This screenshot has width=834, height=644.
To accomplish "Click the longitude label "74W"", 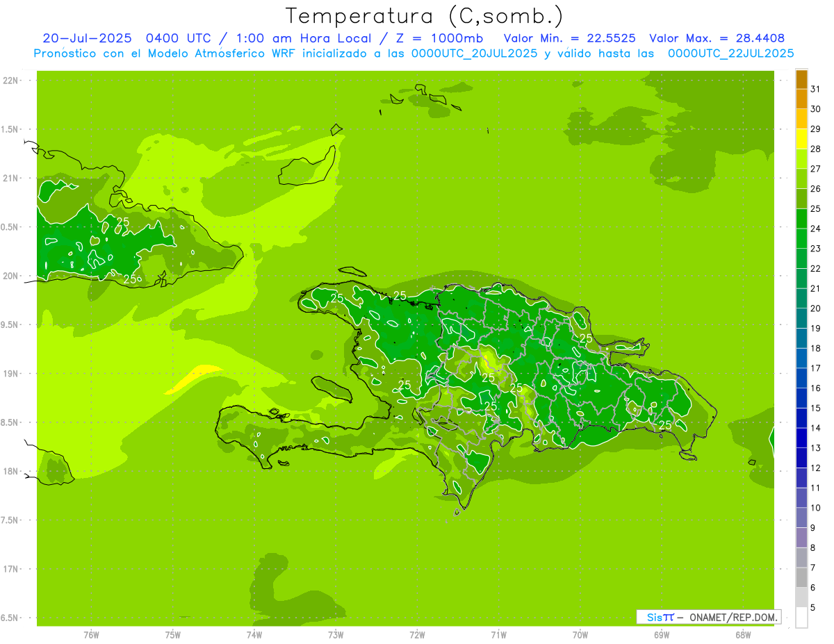I will coord(254,635).
